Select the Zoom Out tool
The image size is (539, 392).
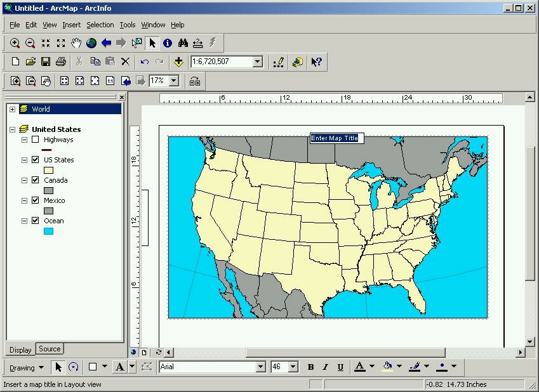pos(30,43)
